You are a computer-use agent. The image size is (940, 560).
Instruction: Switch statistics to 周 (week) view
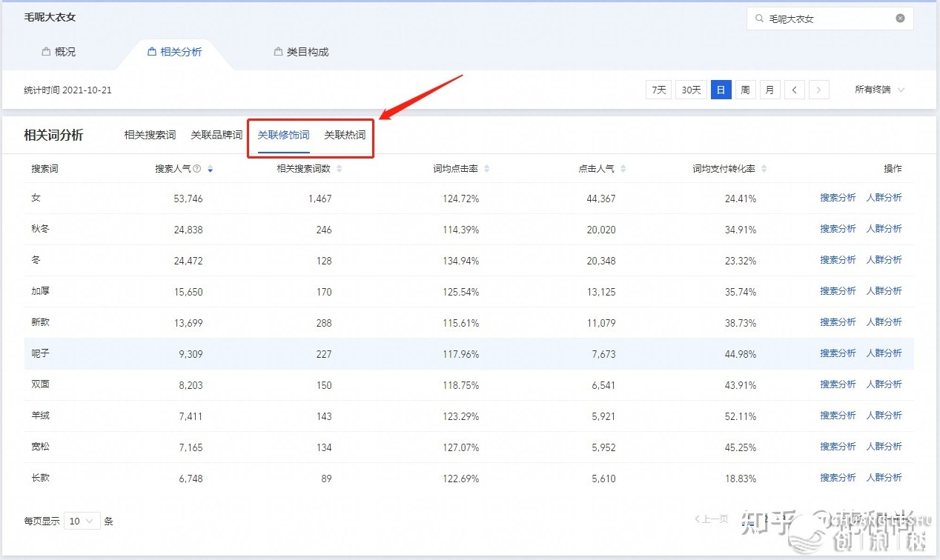pyautogui.click(x=744, y=89)
